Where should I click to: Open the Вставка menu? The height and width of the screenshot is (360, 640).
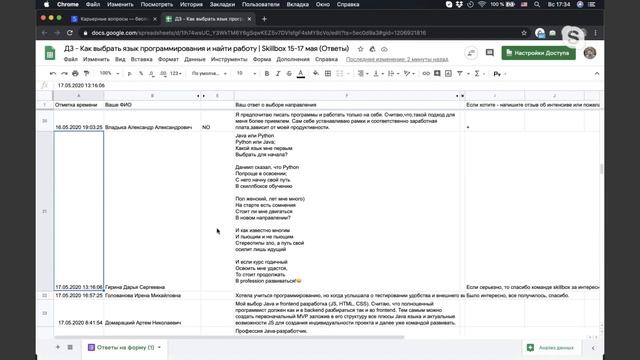[141, 60]
